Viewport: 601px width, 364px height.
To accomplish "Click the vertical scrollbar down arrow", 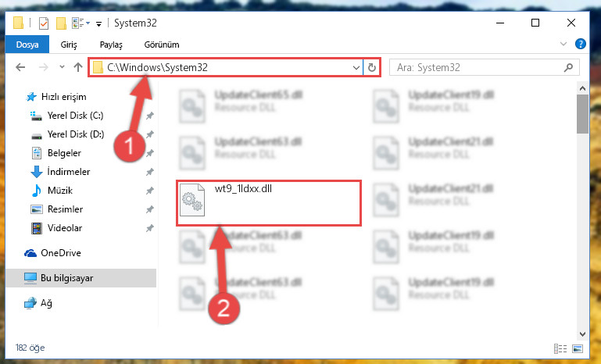I will coord(582,334).
